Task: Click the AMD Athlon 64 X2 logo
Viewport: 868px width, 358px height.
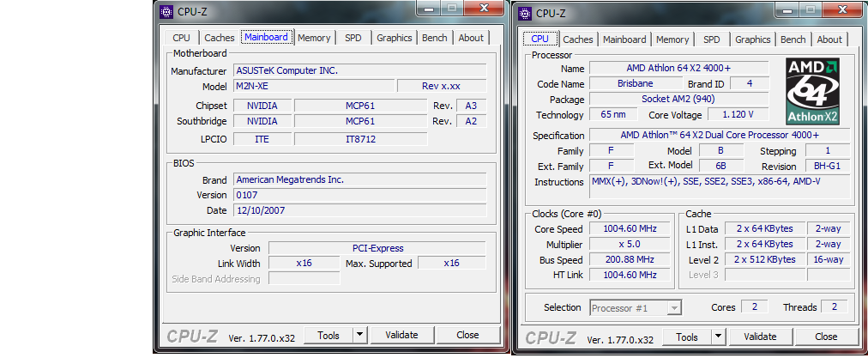Action: 812,92
